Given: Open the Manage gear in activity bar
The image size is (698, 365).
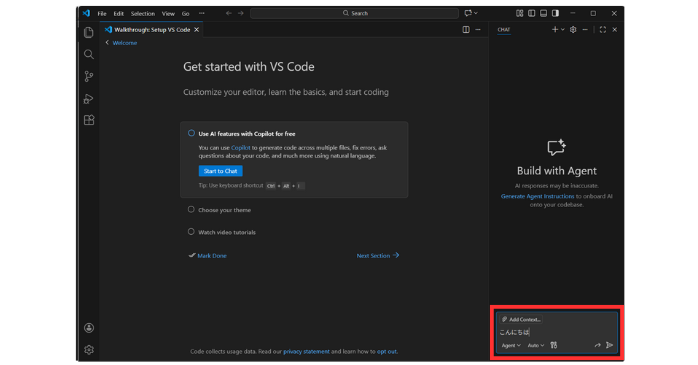Looking at the screenshot, I should pyautogui.click(x=89, y=350).
